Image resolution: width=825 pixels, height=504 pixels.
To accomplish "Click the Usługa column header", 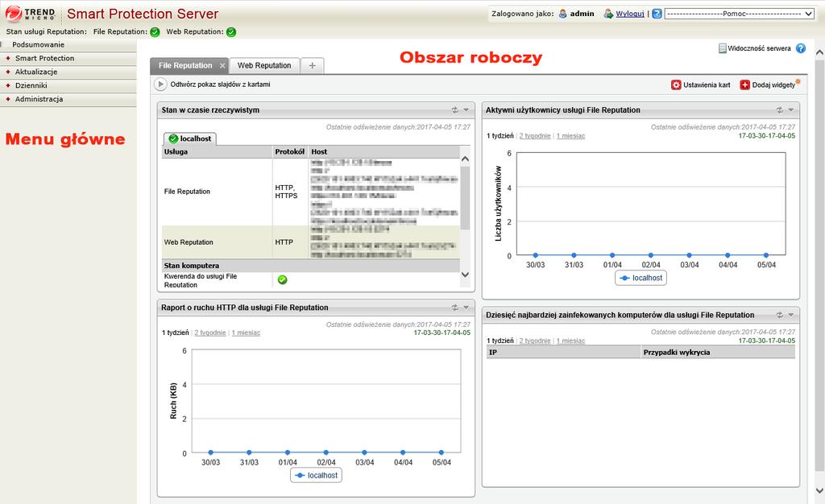I will pos(218,152).
